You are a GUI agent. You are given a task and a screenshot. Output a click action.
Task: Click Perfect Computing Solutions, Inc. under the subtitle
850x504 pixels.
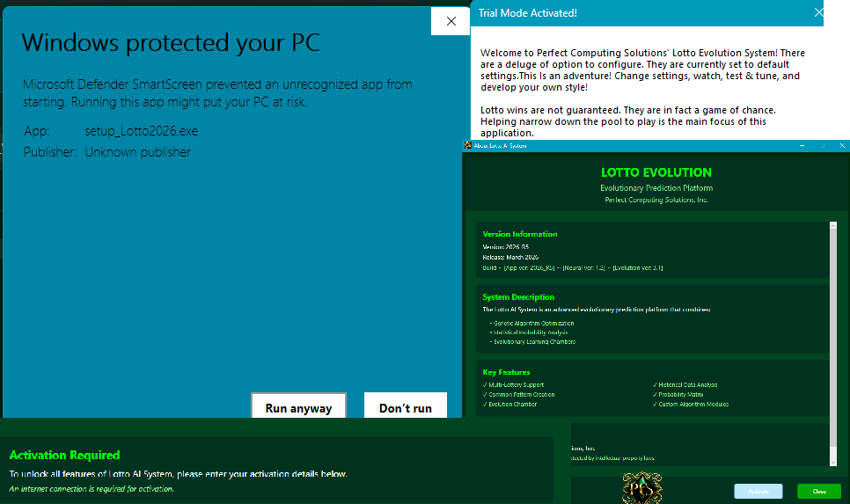[656, 200]
